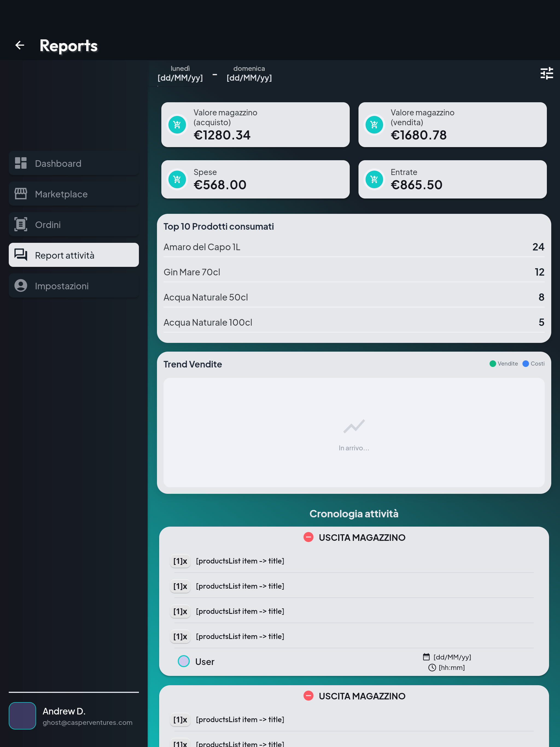Click the clock icon next to [hh:mm]
The image size is (560, 747).
[x=432, y=668]
